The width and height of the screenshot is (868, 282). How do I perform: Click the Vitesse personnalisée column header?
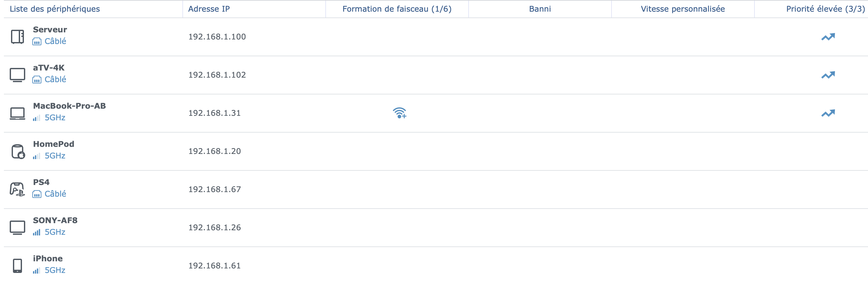click(683, 9)
